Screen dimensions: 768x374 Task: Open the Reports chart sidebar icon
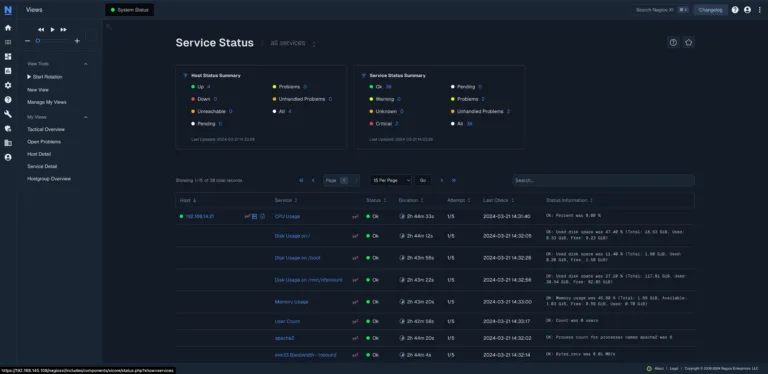coord(8,71)
